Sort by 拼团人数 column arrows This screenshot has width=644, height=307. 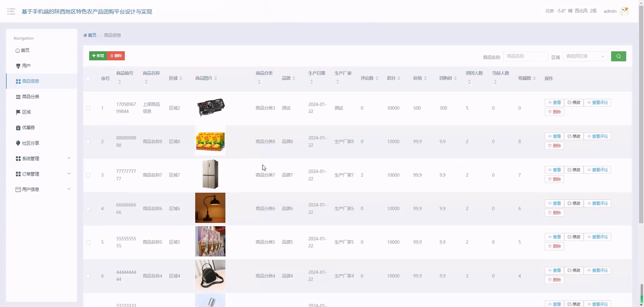(469, 82)
